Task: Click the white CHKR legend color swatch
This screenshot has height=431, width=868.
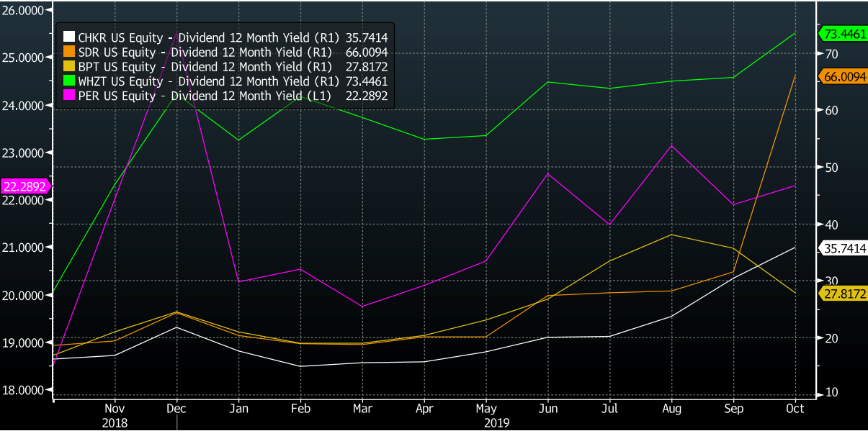Action: coord(68,37)
